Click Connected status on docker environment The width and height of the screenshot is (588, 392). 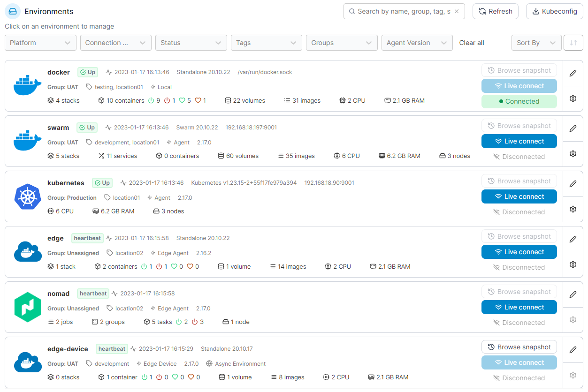(519, 101)
